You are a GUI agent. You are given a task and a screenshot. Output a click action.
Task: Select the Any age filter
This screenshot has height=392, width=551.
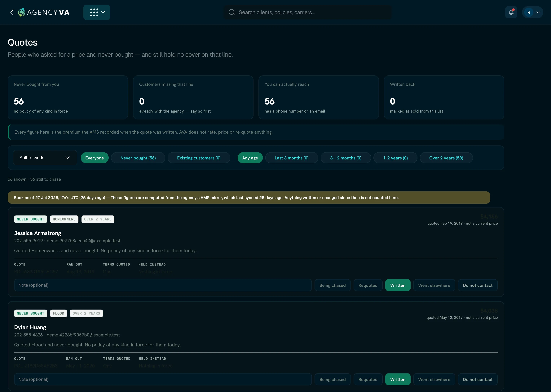click(250, 158)
